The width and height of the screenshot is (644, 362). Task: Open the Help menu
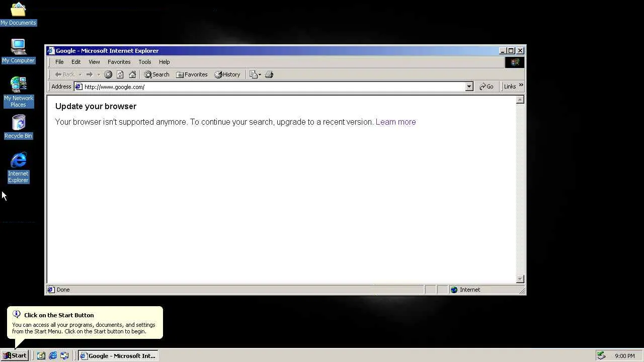click(x=165, y=62)
